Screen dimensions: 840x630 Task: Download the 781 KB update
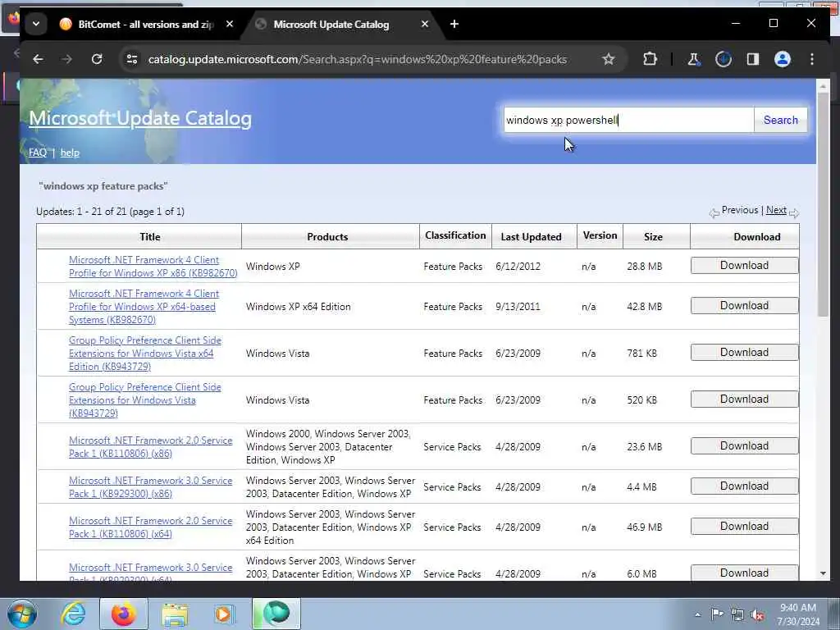coord(744,352)
